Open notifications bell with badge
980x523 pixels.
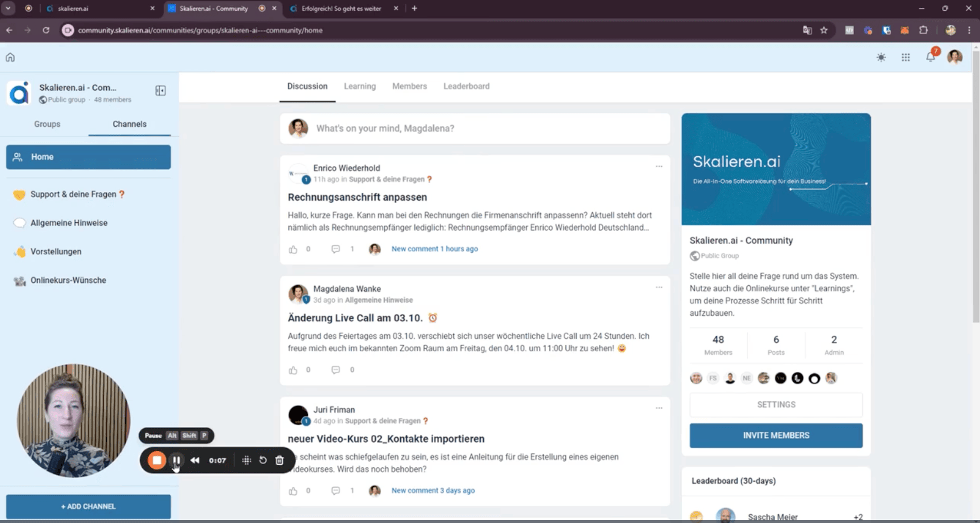(x=932, y=56)
